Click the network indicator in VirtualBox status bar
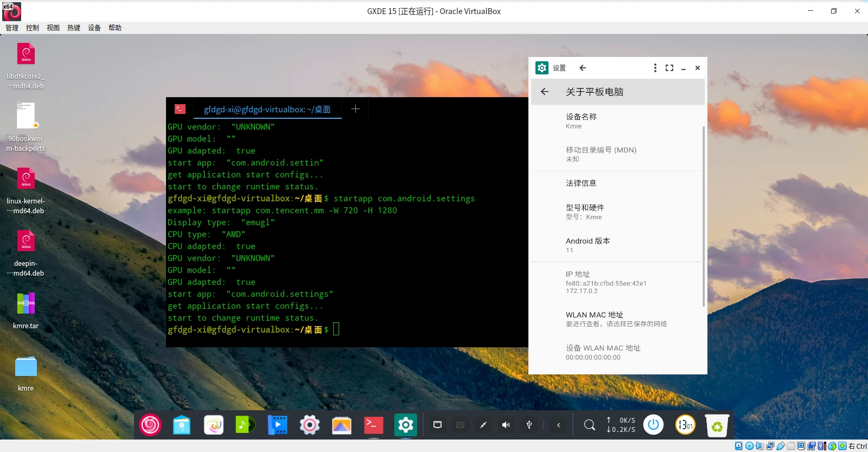868x452 pixels. tap(770, 446)
